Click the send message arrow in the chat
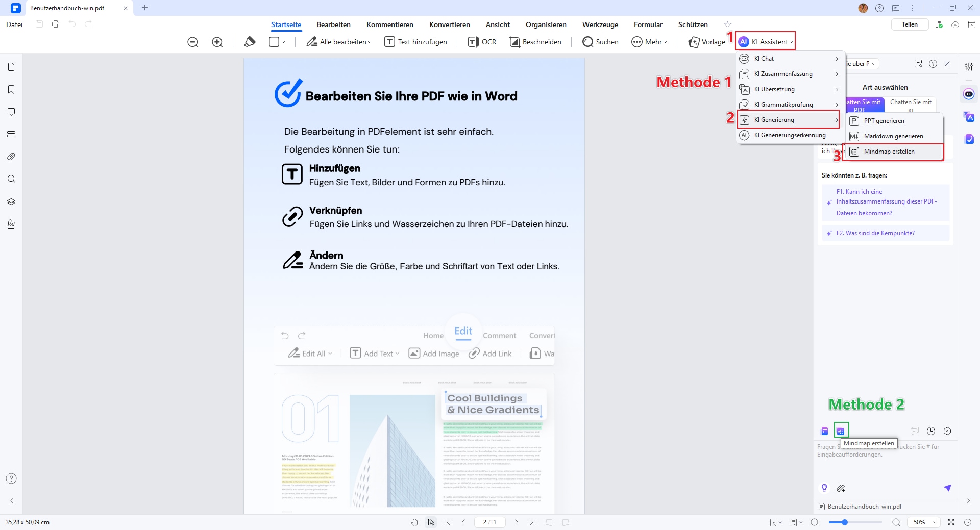 [948, 488]
